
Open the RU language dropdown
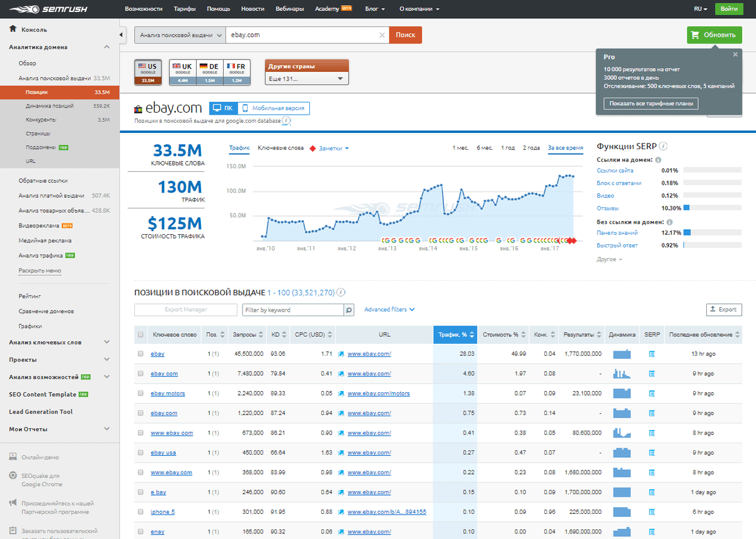[x=701, y=9]
